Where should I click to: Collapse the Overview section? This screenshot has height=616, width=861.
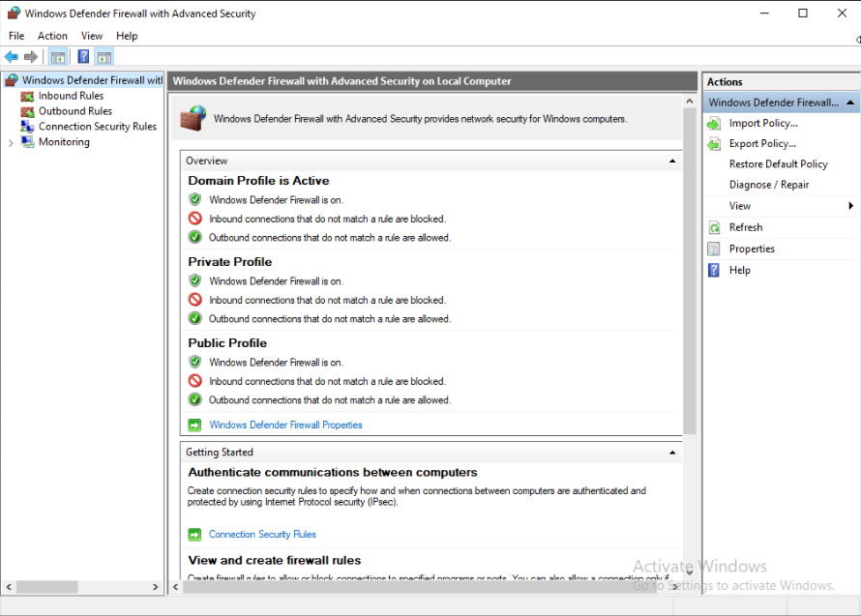coord(672,161)
